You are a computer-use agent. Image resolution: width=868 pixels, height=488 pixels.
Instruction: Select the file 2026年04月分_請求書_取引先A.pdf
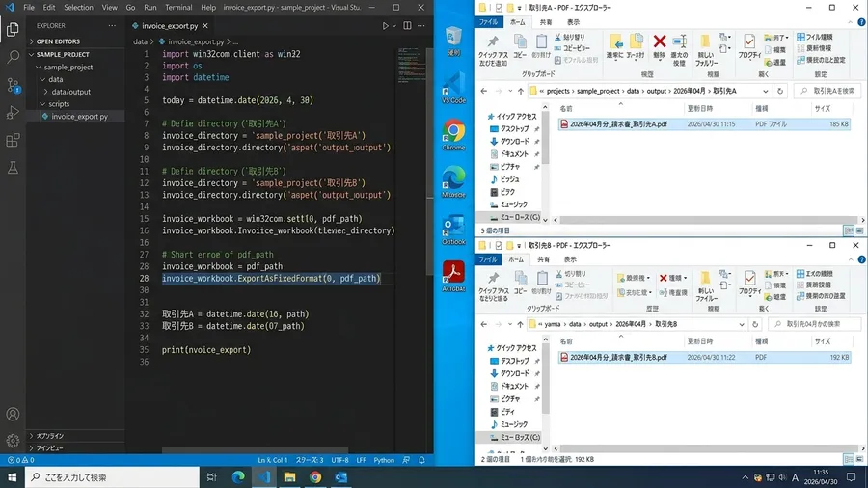704,124
